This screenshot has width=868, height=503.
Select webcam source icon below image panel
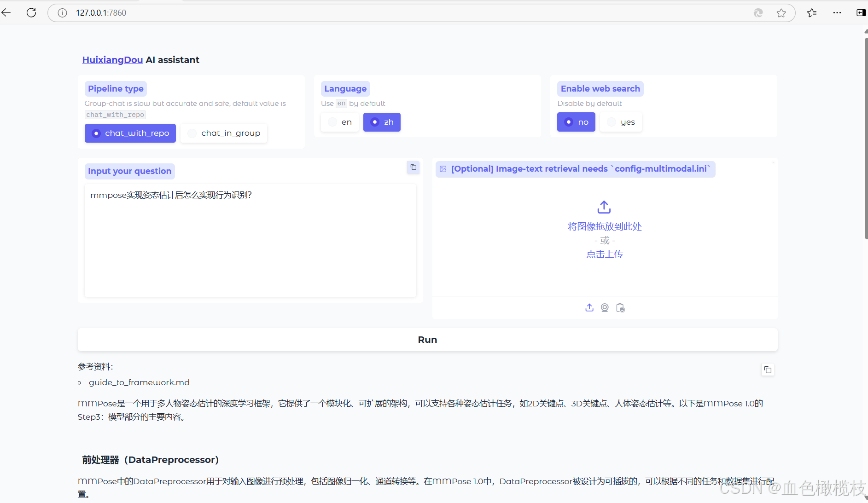(605, 307)
